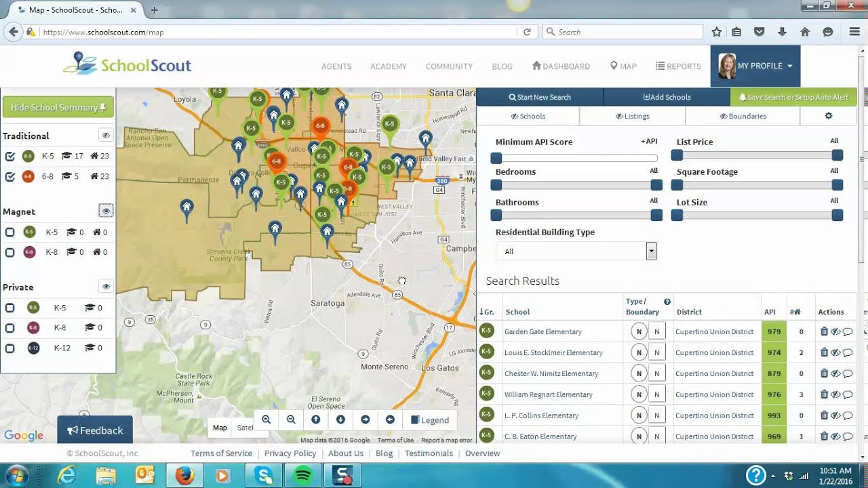Open the My Profile dropdown menu
This screenshot has height=488, width=868.
[755, 66]
